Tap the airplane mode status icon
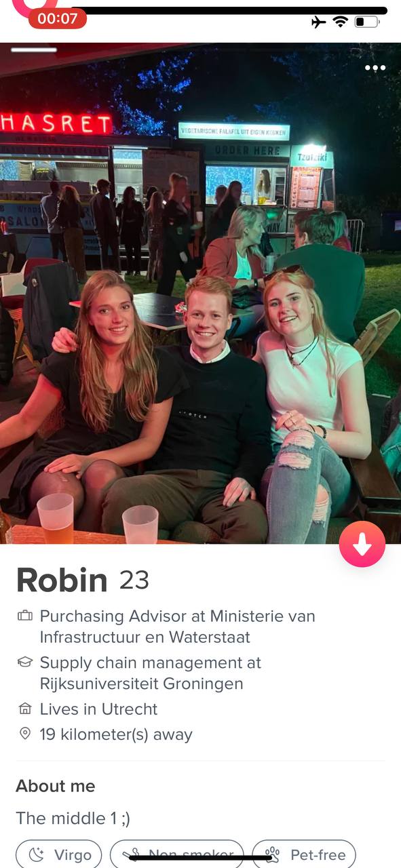Image resolution: width=401 pixels, height=868 pixels. click(318, 22)
